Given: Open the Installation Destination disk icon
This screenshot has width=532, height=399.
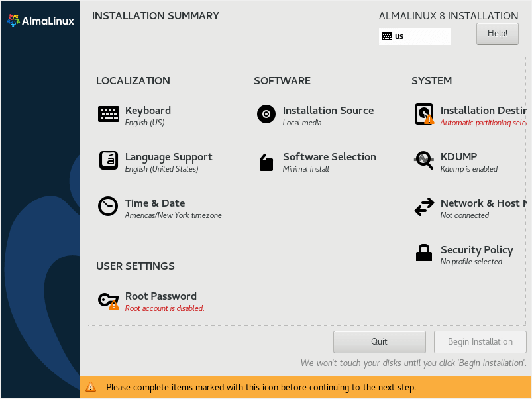Looking at the screenshot, I should point(424,114).
